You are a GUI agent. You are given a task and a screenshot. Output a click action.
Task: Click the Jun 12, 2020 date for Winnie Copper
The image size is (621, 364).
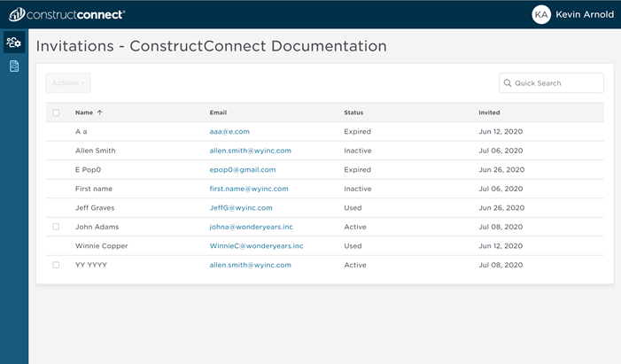point(501,246)
